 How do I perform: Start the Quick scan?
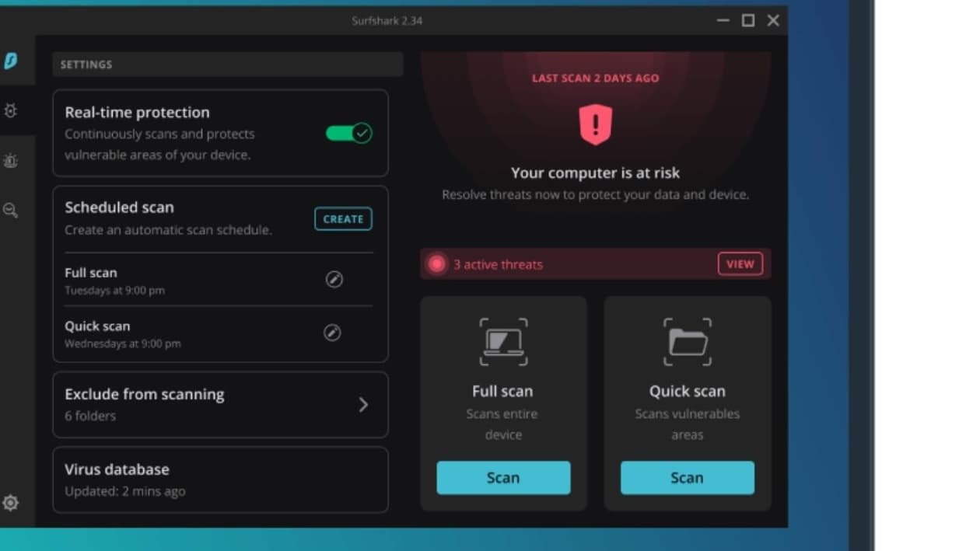tap(688, 478)
